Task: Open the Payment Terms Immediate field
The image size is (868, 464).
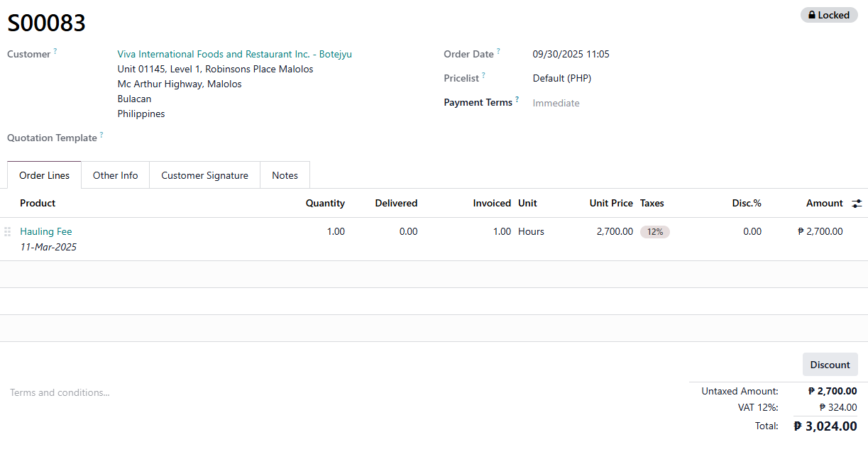Action: pos(556,103)
